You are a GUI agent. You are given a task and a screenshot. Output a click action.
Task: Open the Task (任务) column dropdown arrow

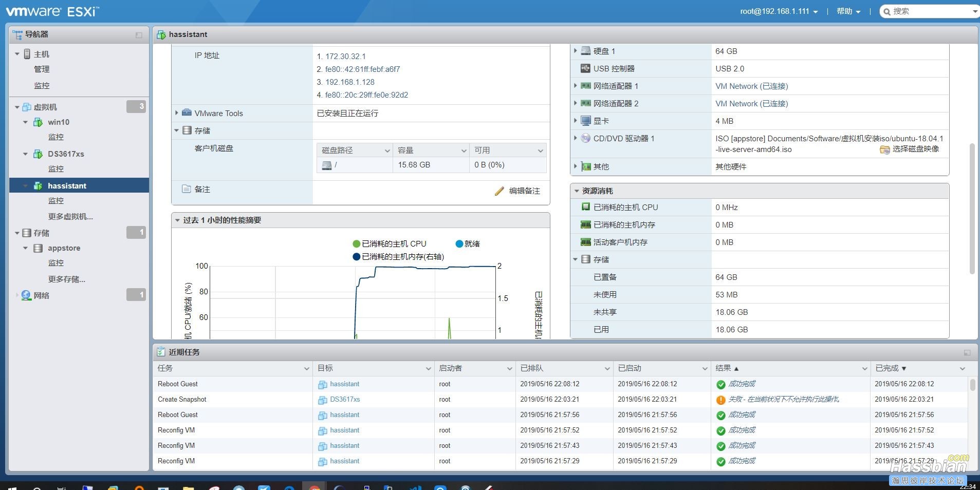click(307, 369)
